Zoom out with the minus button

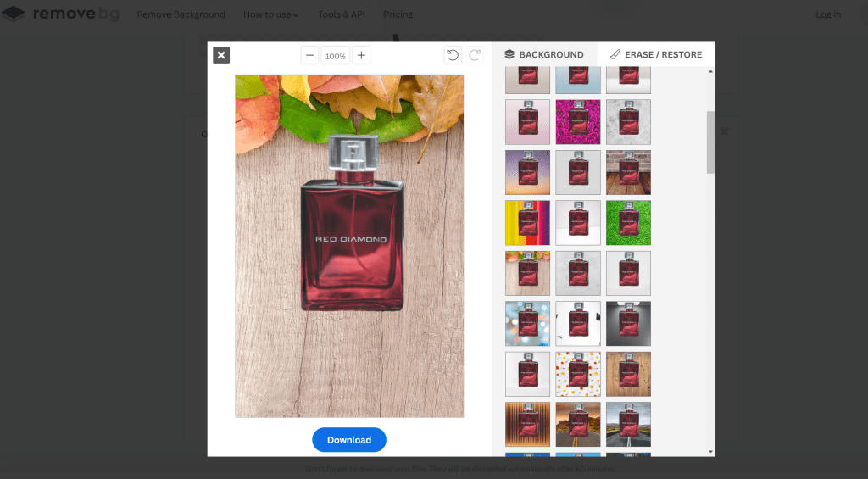click(310, 55)
